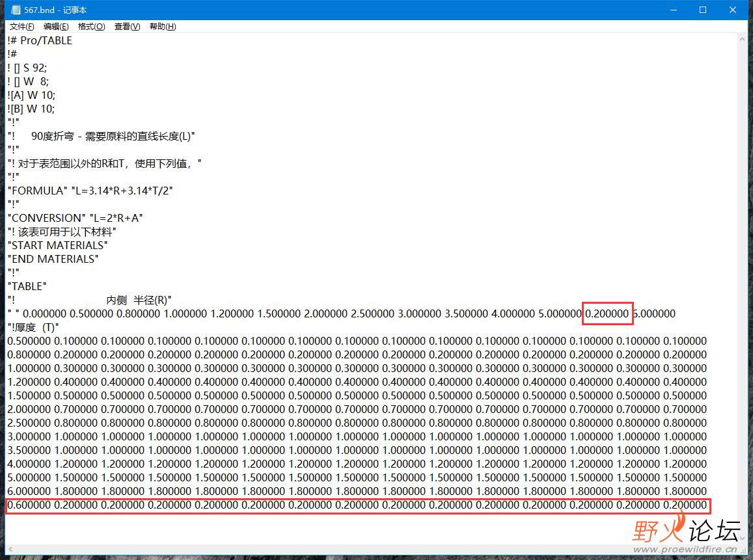The width and height of the screenshot is (753, 560).
Task: Click the last 0.100000 in the 0.500000 row
Action: (685, 341)
